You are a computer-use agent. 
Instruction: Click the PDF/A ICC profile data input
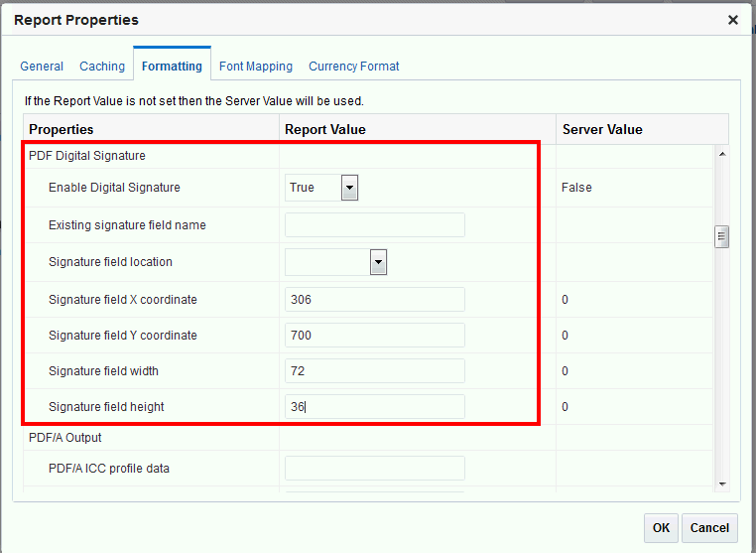(x=375, y=468)
